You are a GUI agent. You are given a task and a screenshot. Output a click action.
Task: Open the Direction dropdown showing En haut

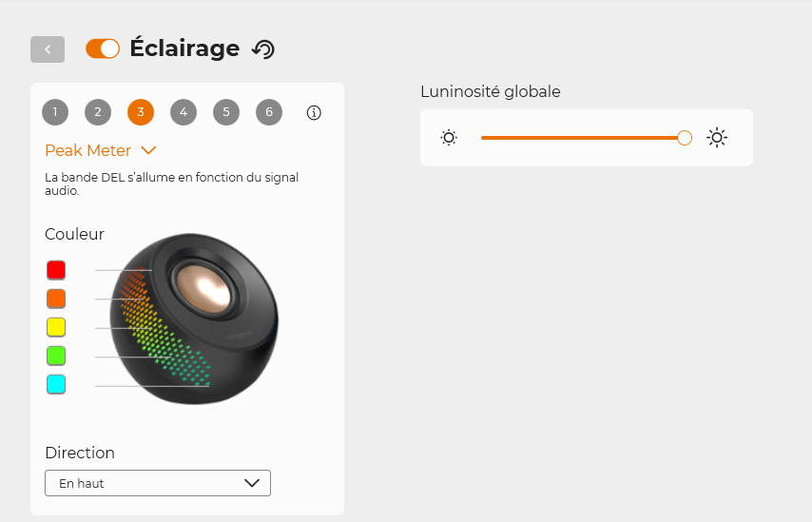point(158,483)
